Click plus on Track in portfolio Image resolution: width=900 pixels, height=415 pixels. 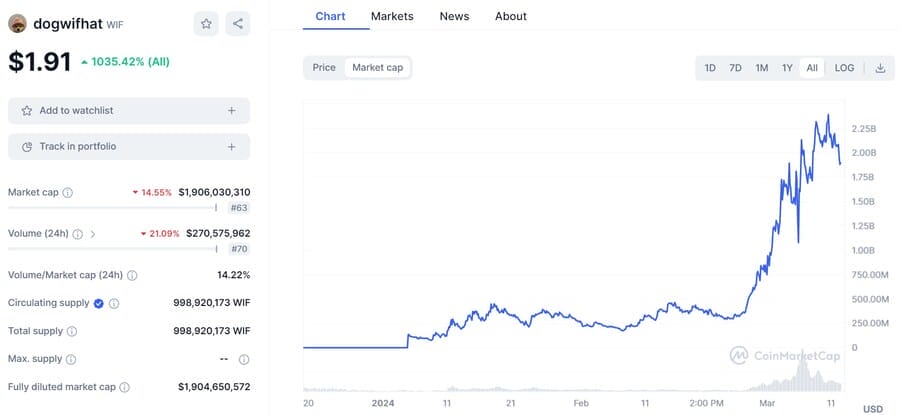232,147
